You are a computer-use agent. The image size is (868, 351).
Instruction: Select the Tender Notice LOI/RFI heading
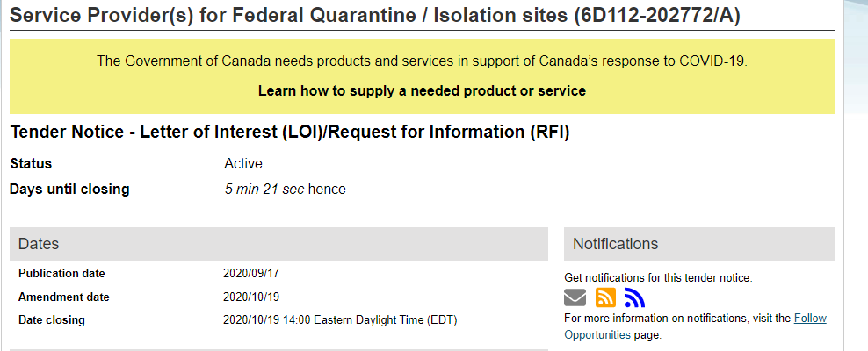tap(290, 133)
